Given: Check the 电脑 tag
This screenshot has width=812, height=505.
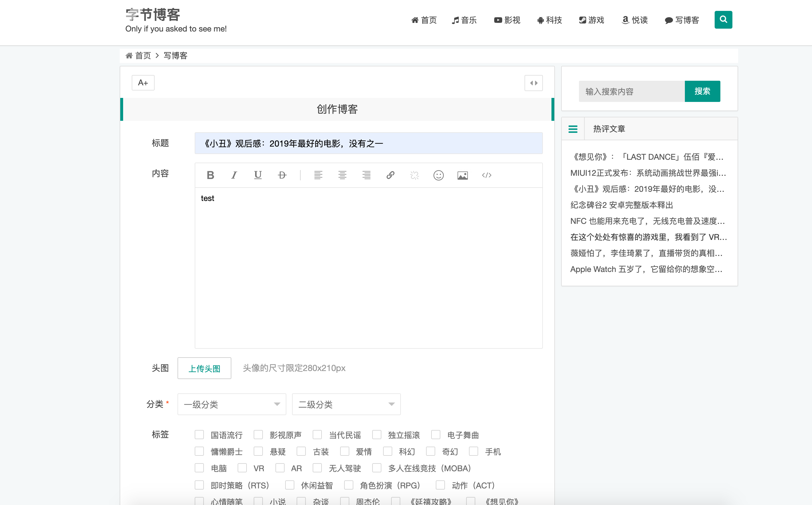Looking at the screenshot, I should coord(199,468).
